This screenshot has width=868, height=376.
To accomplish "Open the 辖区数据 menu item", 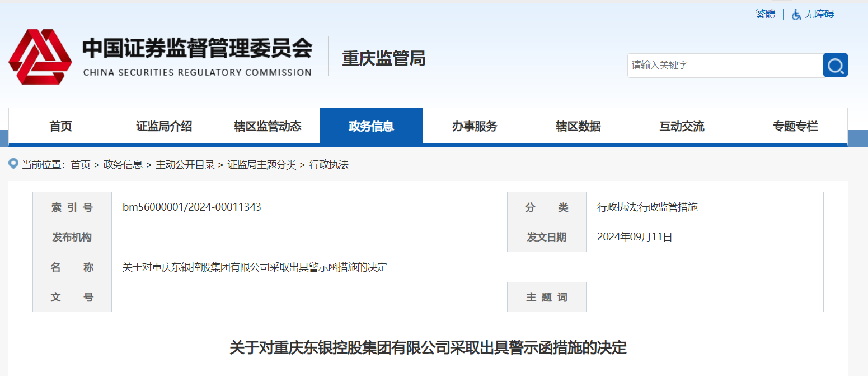I will 579,126.
